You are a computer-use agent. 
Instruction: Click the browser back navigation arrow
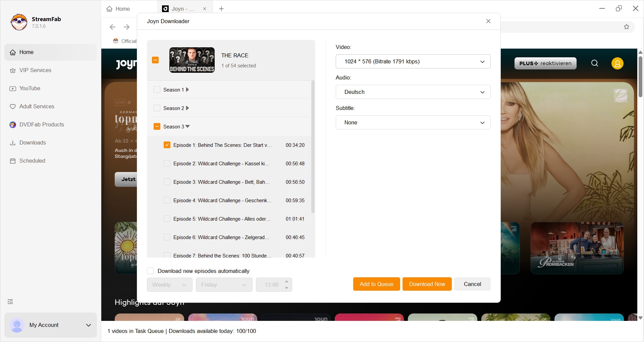click(x=112, y=27)
